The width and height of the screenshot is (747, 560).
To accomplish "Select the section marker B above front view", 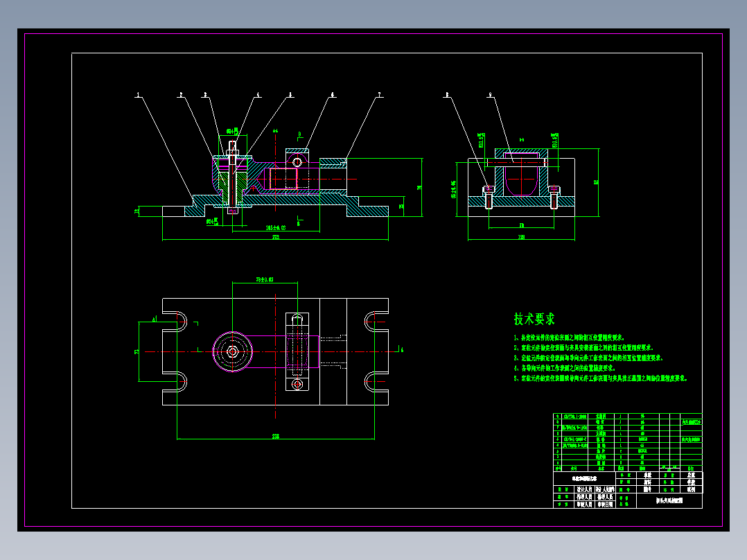I will 299,134.
